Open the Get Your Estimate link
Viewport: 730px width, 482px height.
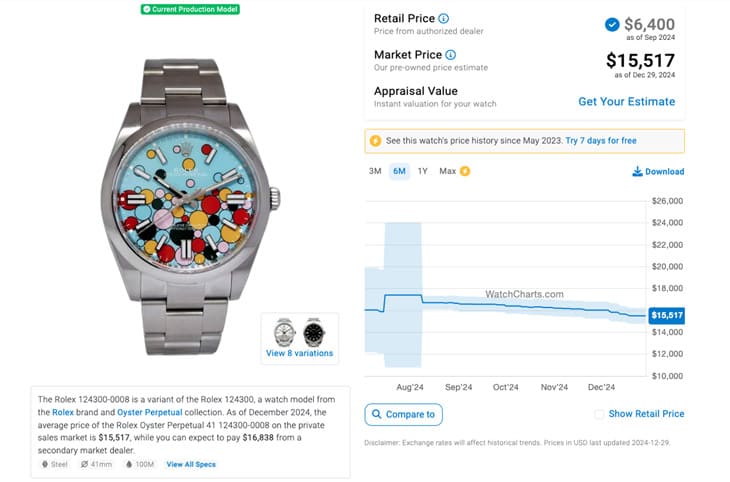click(x=626, y=101)
